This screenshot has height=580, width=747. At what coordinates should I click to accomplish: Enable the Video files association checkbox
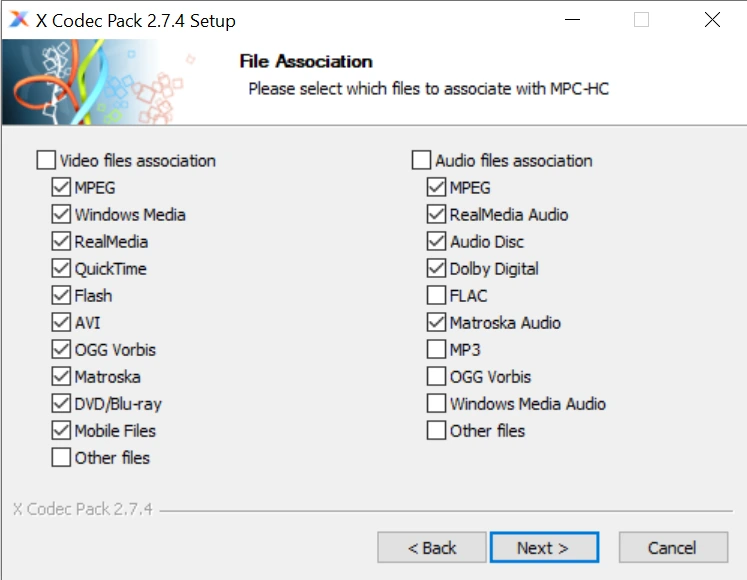tap(46, 161)
